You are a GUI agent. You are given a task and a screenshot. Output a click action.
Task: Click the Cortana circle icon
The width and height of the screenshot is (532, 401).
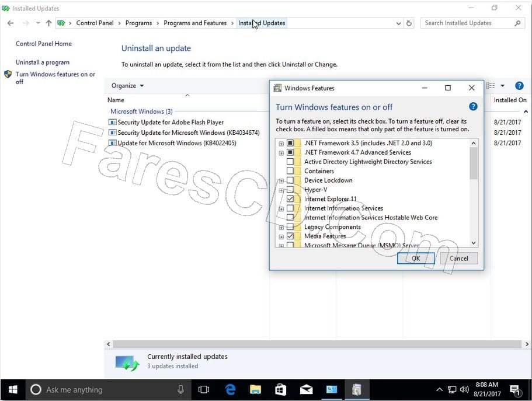(x=36, y=390)
